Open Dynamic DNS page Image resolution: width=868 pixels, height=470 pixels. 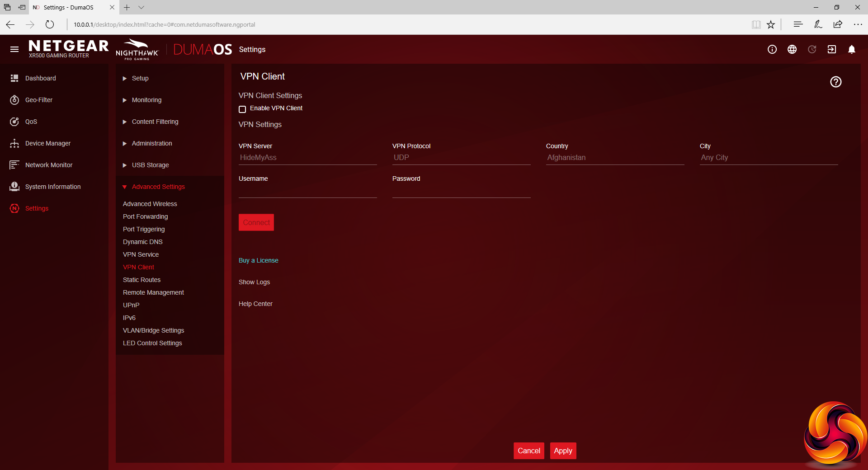point(143,242)
